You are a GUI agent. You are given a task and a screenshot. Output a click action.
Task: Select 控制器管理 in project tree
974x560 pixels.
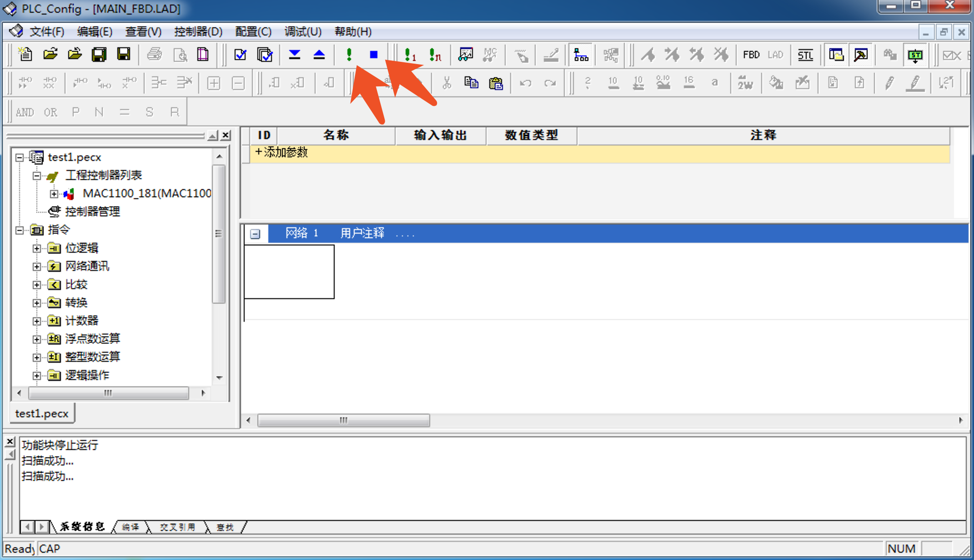92,212
